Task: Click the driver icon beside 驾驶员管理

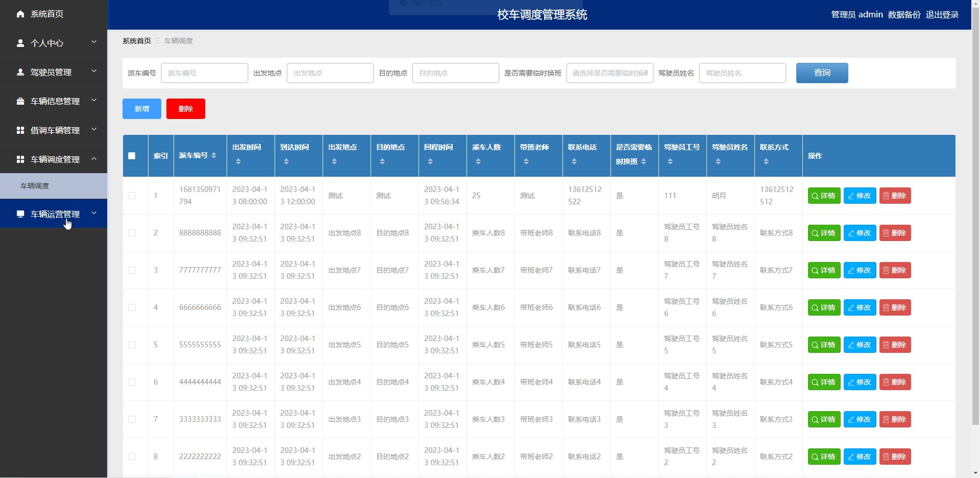Action: pyautogui.click(x=20, y=72)
